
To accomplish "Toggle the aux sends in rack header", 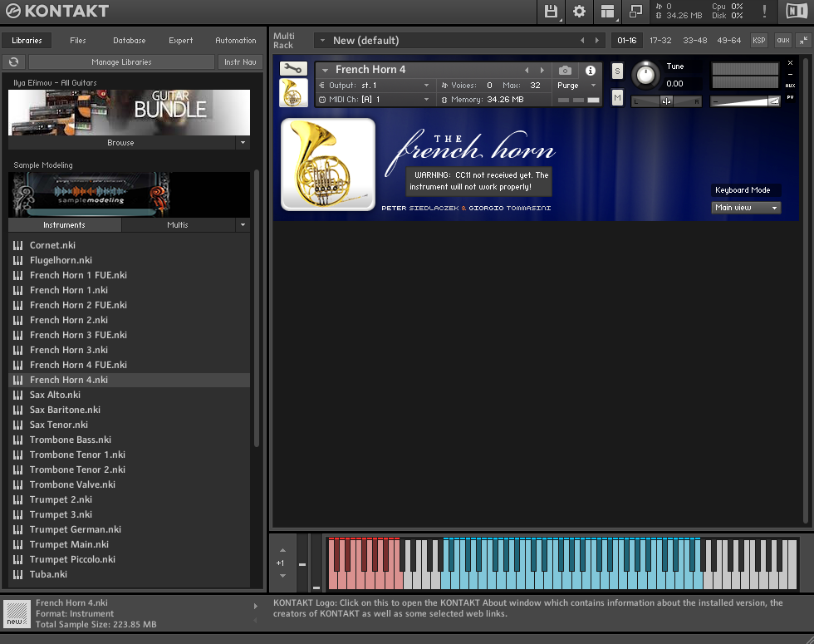I will [x=782, y=40].
